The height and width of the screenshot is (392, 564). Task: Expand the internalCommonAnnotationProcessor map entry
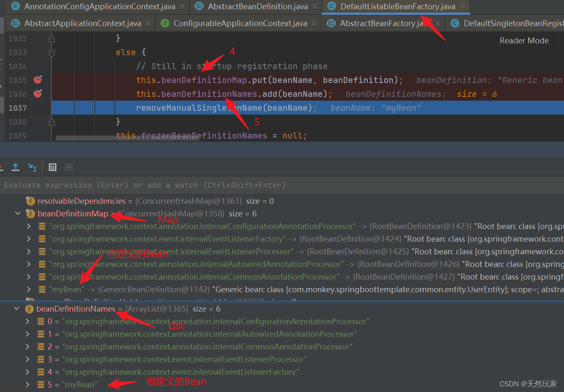[x=29, y=277]
